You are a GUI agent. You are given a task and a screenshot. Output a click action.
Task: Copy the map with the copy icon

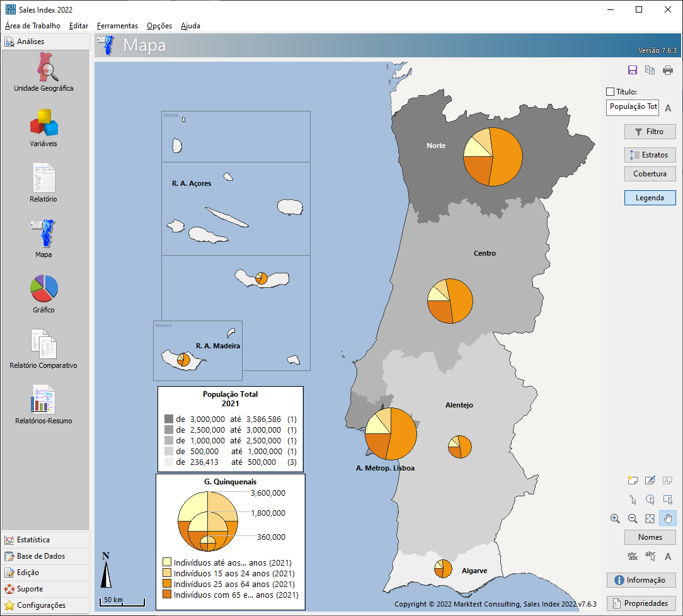click(650, 71)
